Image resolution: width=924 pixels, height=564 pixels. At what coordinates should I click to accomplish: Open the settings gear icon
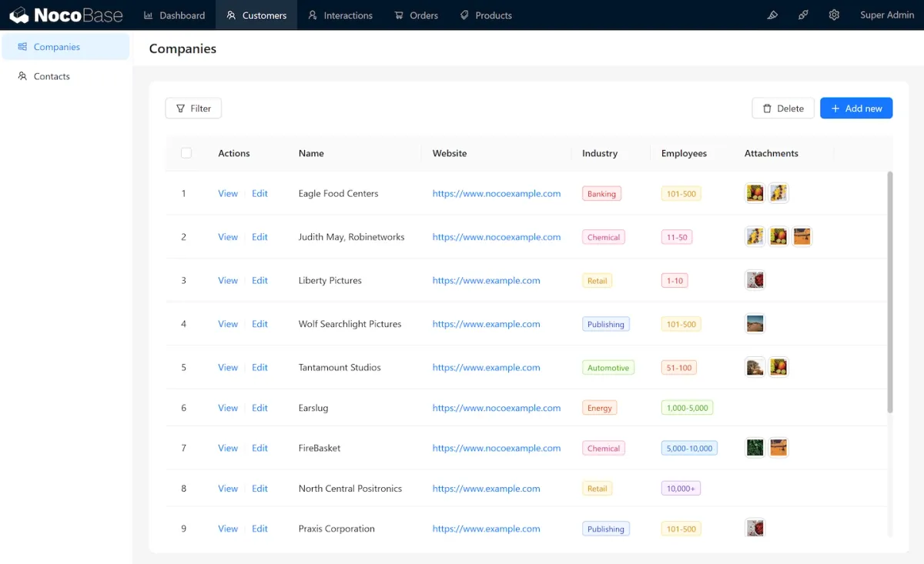coord(834,15)
